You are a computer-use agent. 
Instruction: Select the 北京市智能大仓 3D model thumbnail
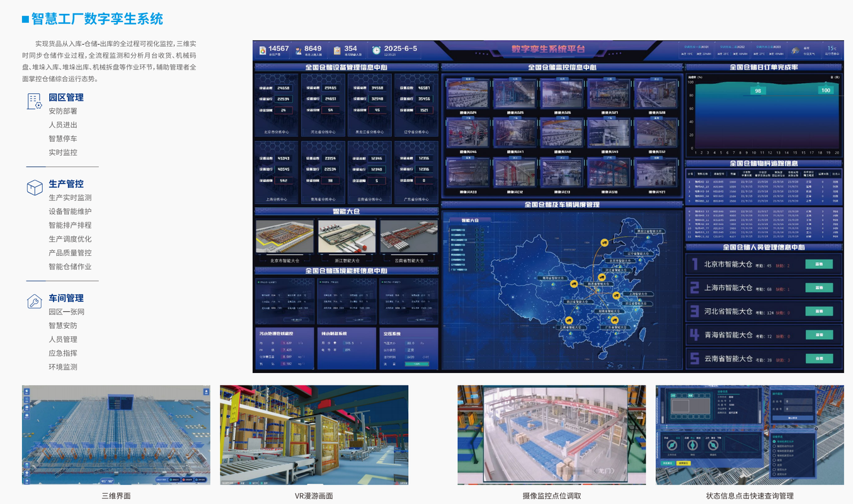[285, 238]
